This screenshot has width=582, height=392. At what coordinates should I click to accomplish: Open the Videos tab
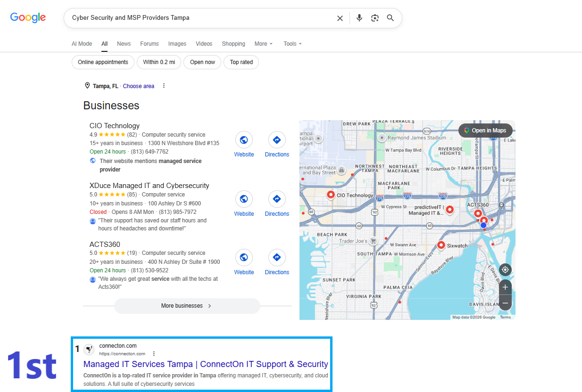coord(204,44)
